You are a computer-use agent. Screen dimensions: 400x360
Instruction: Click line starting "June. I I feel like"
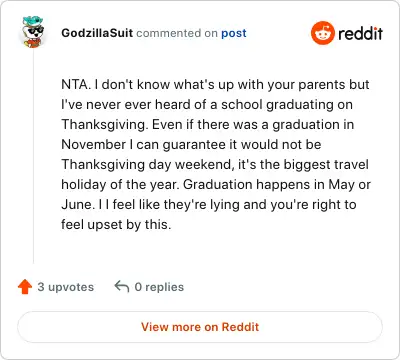tap(209, 204)
